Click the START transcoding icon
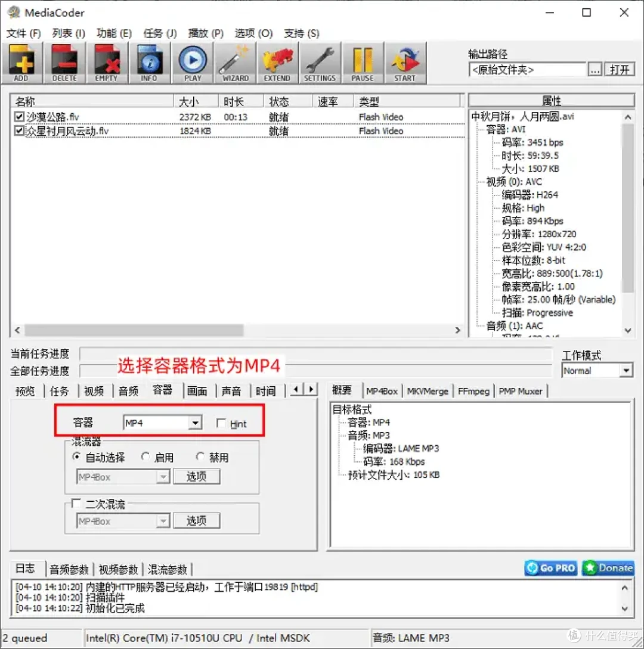This screenshot has height=649, width=644. 405,63
